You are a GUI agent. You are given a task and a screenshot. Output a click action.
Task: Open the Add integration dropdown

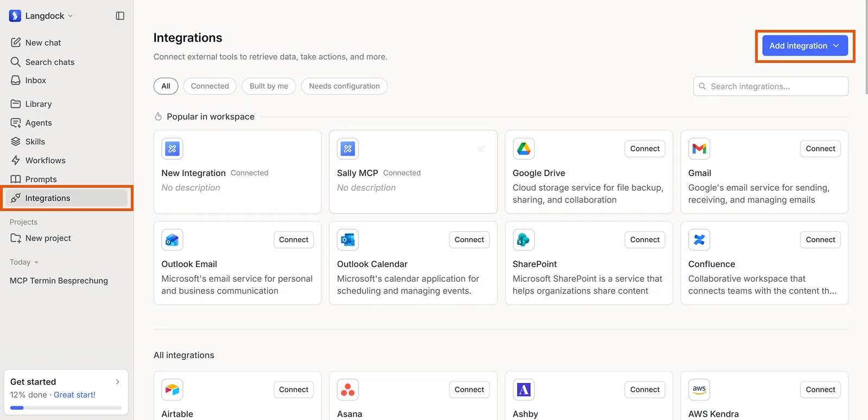(804, 46)
